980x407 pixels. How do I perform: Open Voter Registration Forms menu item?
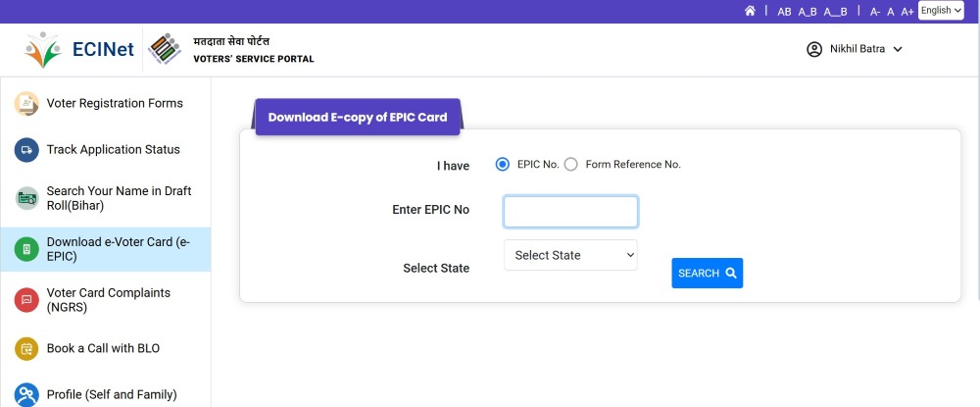click(x=115, y=103)
